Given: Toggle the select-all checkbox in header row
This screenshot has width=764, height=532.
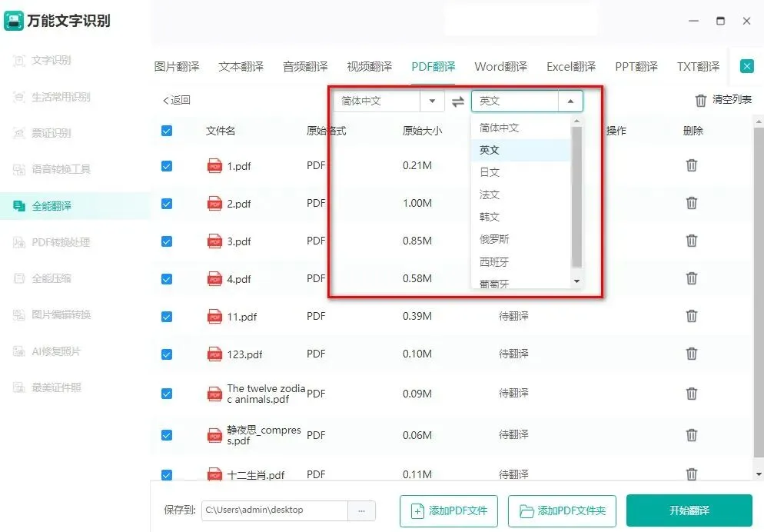Looking at the screenshot, I should point(167,131).
